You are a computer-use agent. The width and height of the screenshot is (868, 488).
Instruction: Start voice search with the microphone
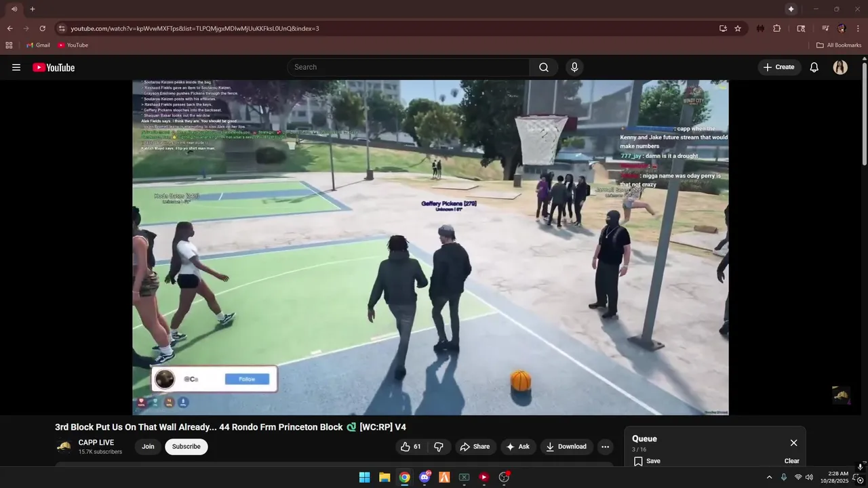574,67
